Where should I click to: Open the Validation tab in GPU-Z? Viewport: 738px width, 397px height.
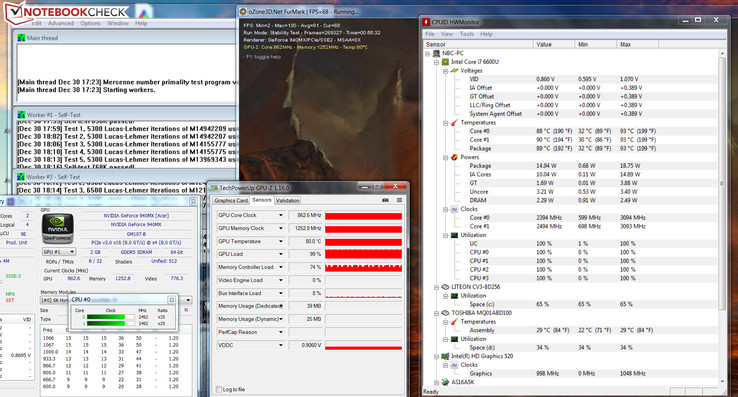pos(287,201)
